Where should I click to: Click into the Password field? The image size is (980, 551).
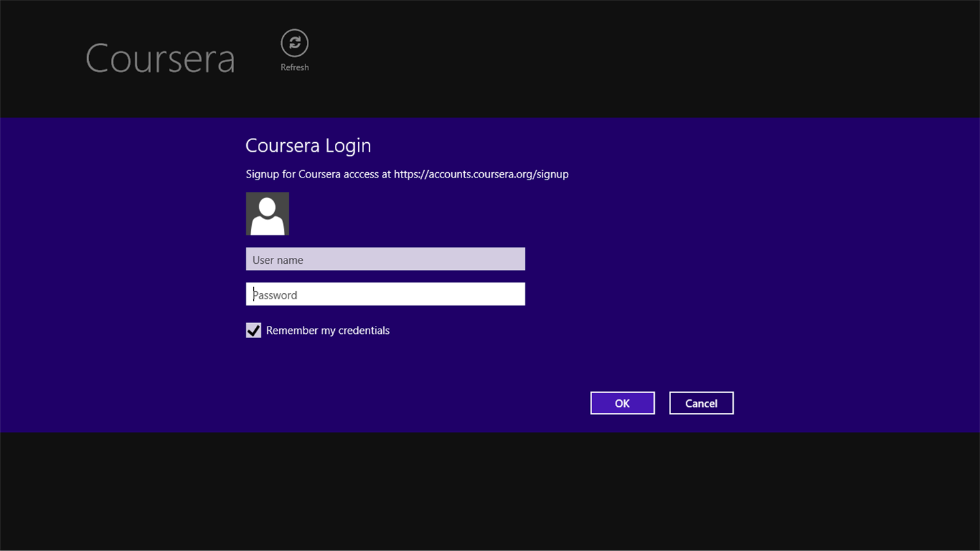385,295
